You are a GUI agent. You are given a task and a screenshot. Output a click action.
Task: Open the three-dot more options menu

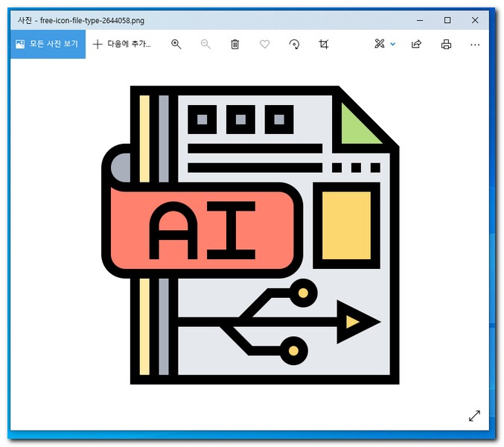click(x=475, y=45)
